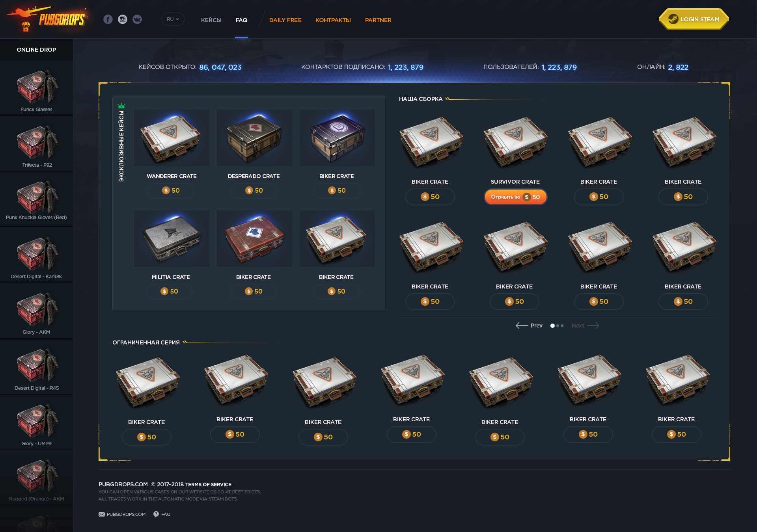Image resolution: width=757 pixels, height=532 pixels.
Task: Select the Militia Crate image
Action: [172, 239]
